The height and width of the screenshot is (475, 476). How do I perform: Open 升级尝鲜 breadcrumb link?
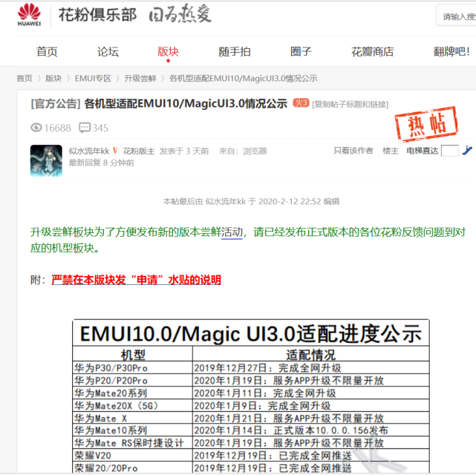pyautogui.click(x=140, y=79)
